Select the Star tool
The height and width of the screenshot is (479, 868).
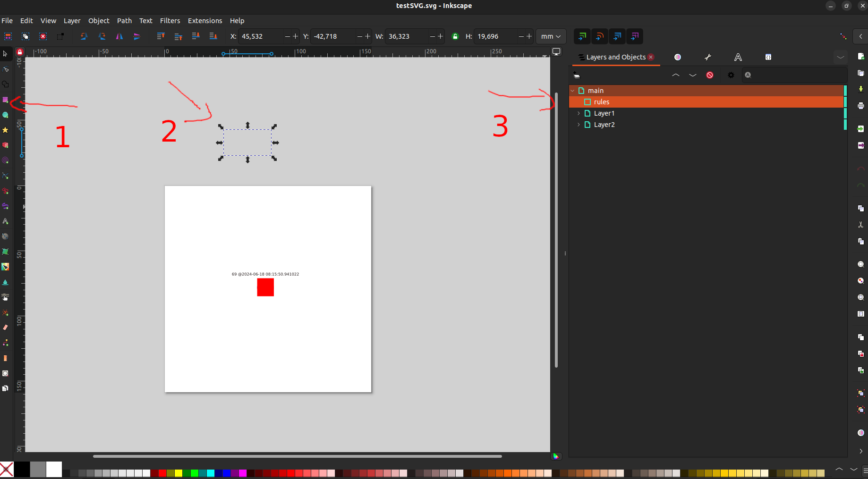pos(6,130)
